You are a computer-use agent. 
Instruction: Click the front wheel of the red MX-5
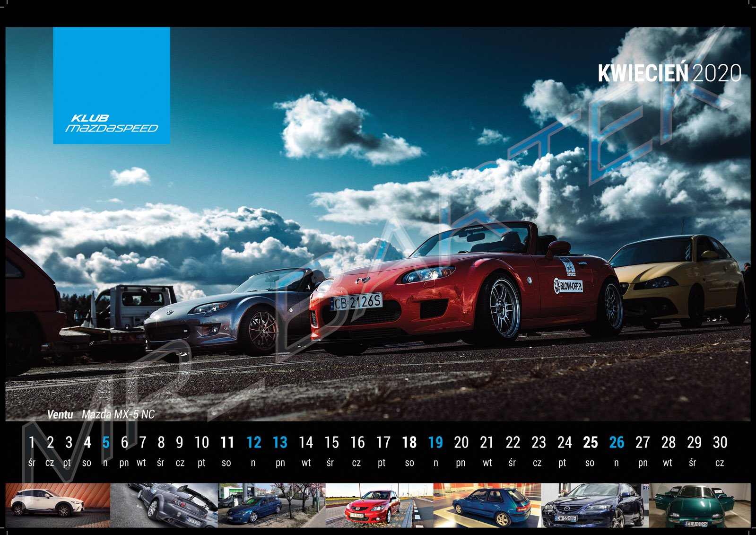point(504,308)
